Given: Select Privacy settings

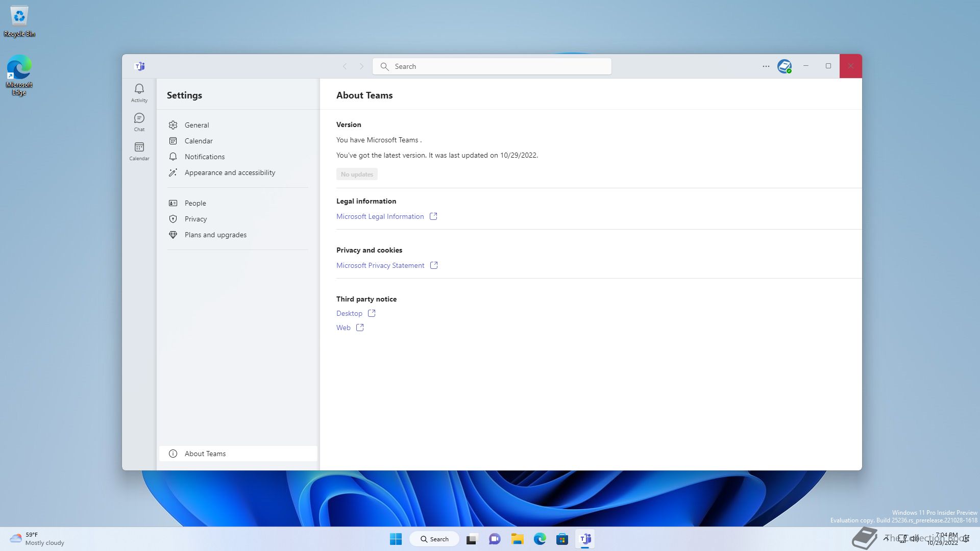Looking at the screenshot, I should [238, 219].
